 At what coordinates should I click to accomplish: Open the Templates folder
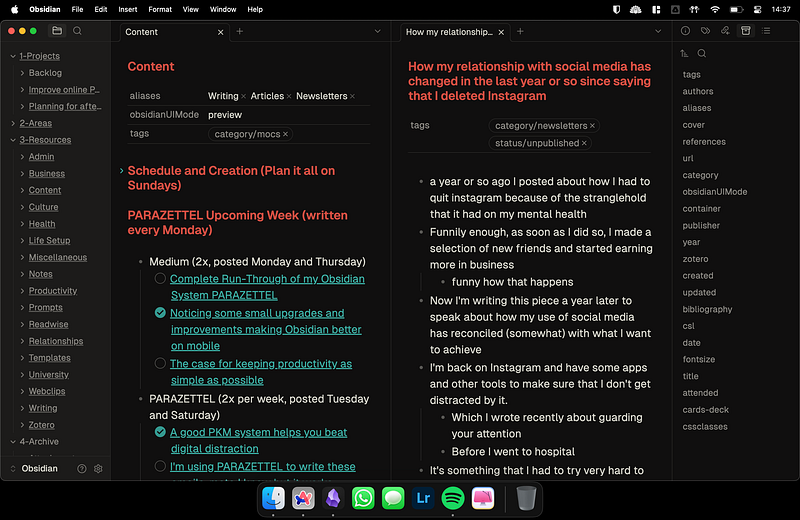click(x=49, y=358)
